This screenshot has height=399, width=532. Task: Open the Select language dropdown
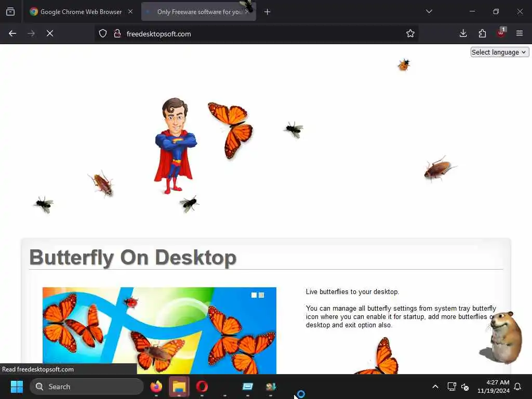pyautogui.click(x=499, y=52)
